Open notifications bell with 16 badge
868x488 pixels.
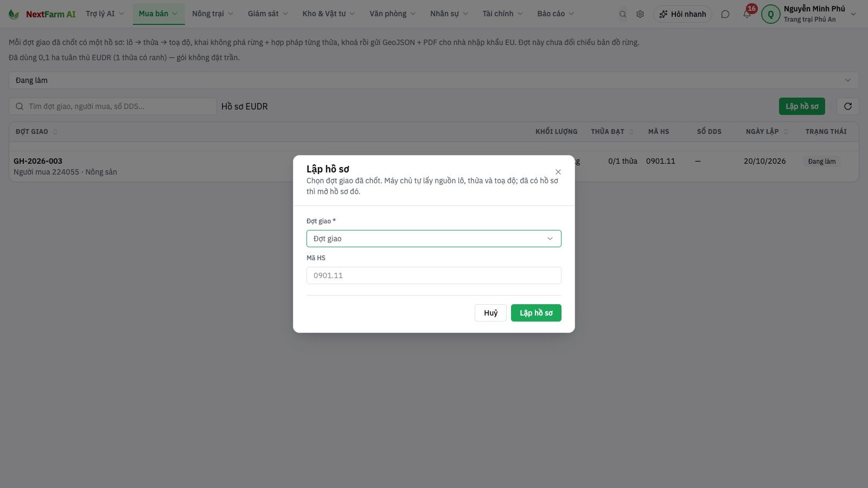[x=747, y=14]
